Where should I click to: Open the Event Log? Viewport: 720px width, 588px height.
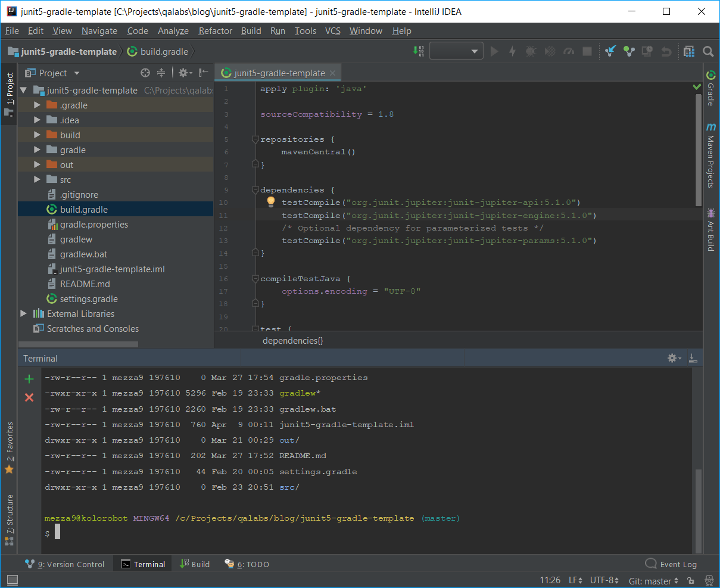click(x=671, y=564)
